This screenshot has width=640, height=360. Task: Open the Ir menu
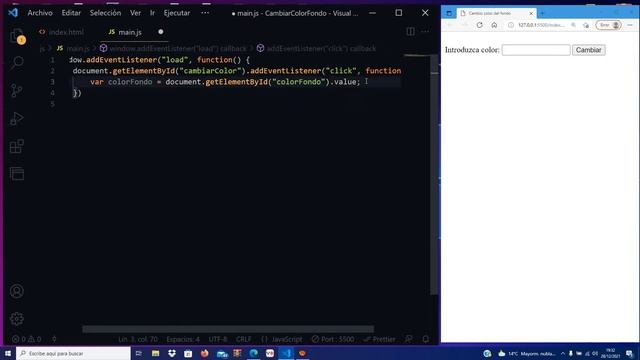tap(152, 13)
